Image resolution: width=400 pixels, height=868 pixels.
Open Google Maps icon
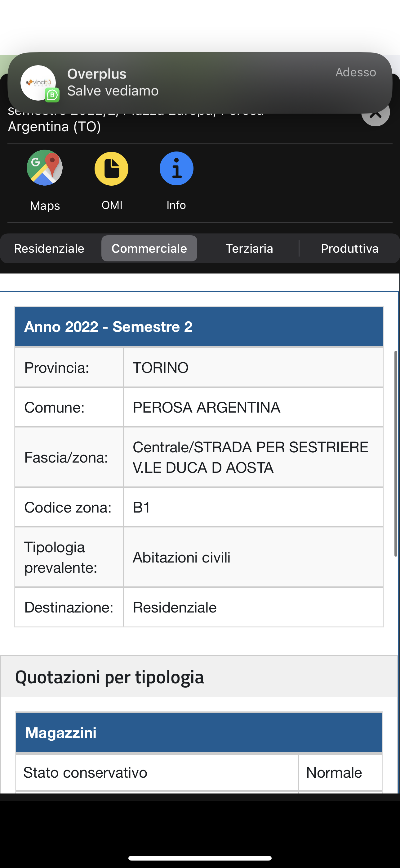(x=44, y=168)
